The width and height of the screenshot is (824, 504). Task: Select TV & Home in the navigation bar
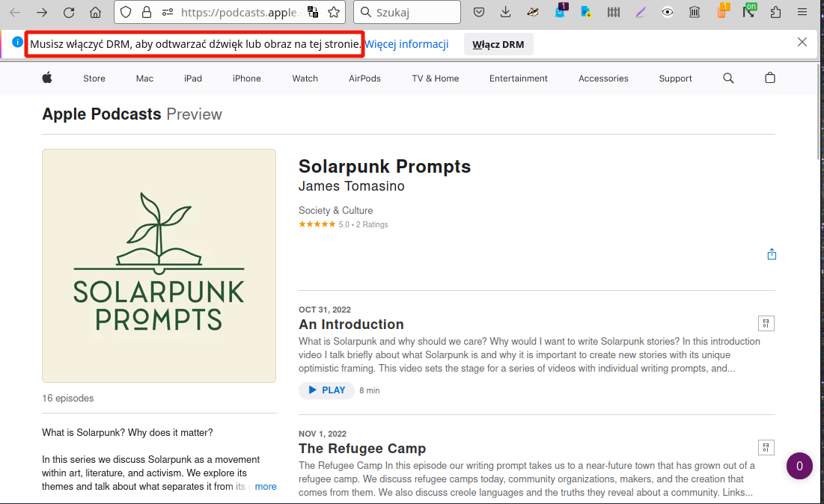point(435,79)
